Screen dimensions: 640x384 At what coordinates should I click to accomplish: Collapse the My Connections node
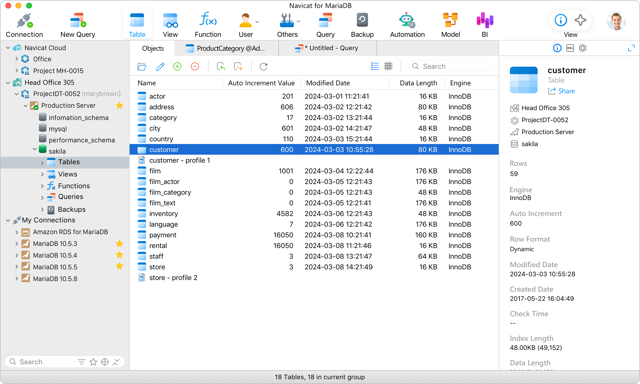pos(8,220)
